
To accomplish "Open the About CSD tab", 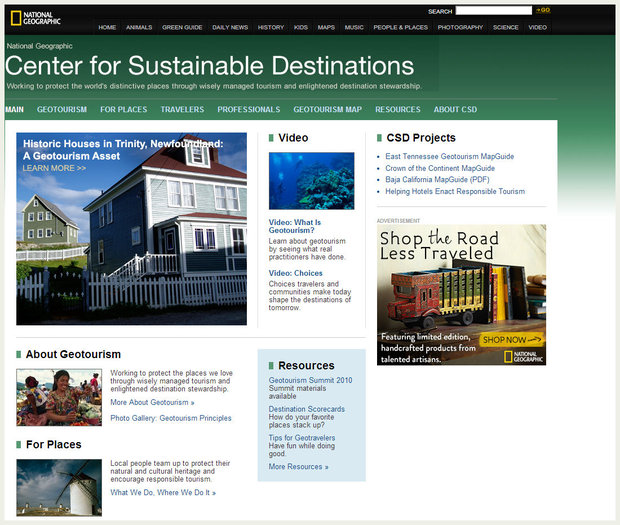I will 455,109.
